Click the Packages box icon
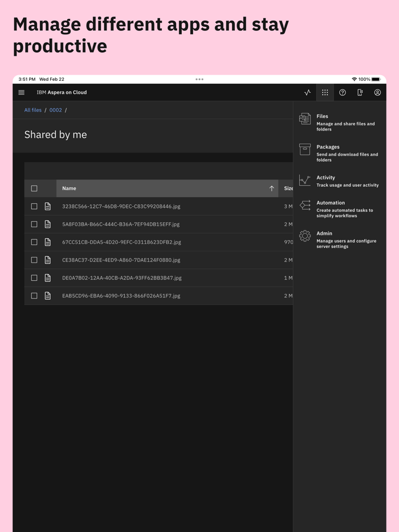The width and height of the screenshot is (399, 532). 304,149
